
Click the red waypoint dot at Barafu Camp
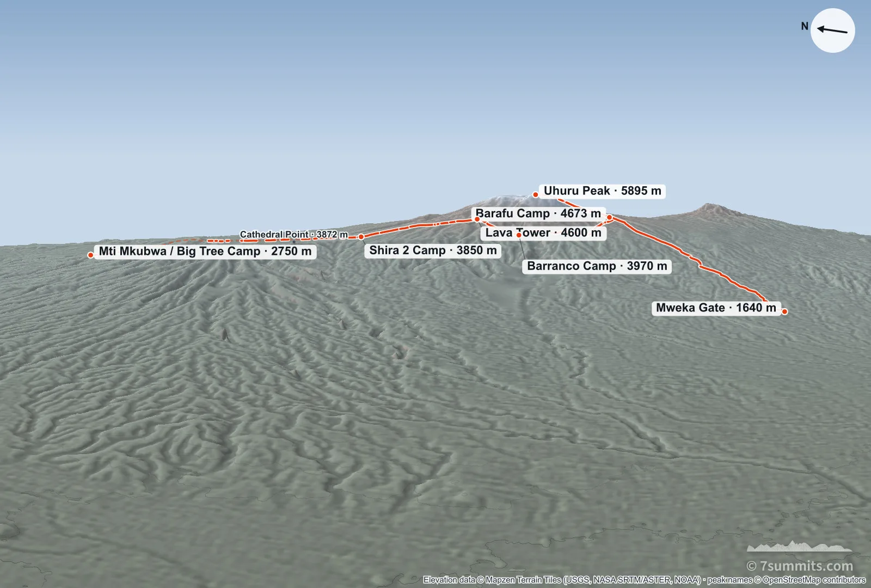pos(610,218)
